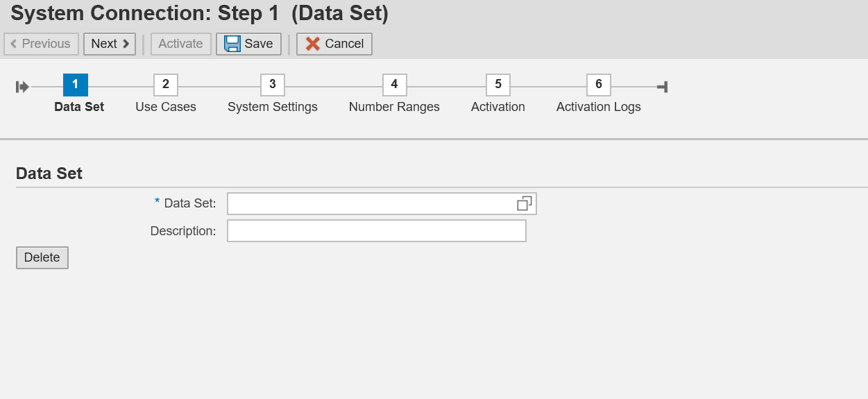Select step 1 Data Set box
Viewport: 868px width, 399px height.
(76, 85)
